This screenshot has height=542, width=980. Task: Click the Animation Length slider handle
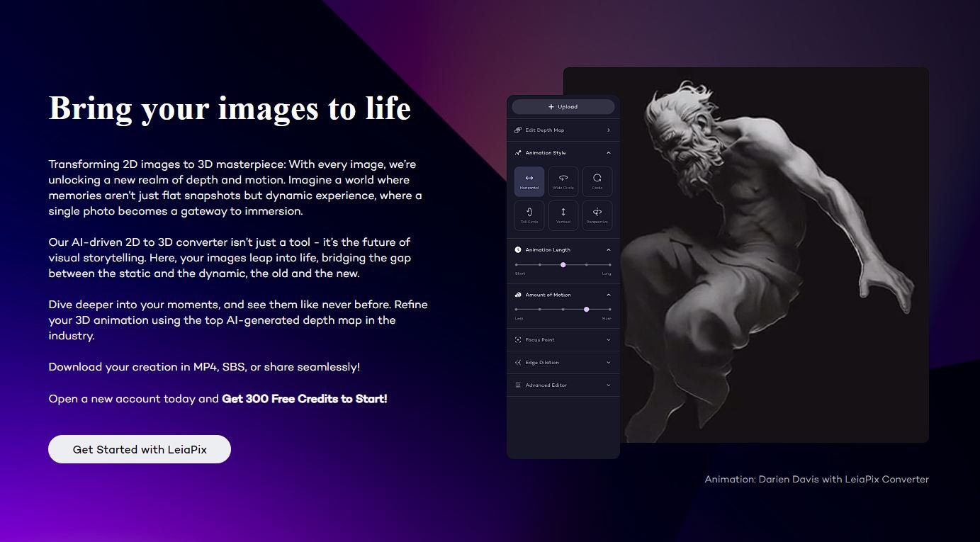pyautogui.click(x=563, y=265)
